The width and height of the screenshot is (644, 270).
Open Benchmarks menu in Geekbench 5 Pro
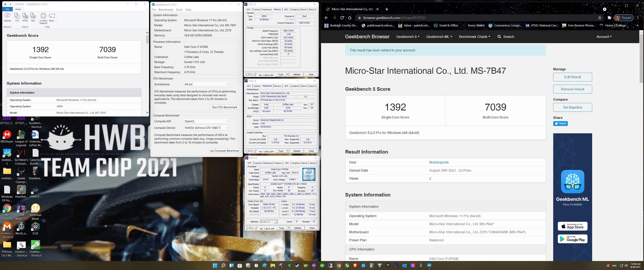(x=166, y=10)
